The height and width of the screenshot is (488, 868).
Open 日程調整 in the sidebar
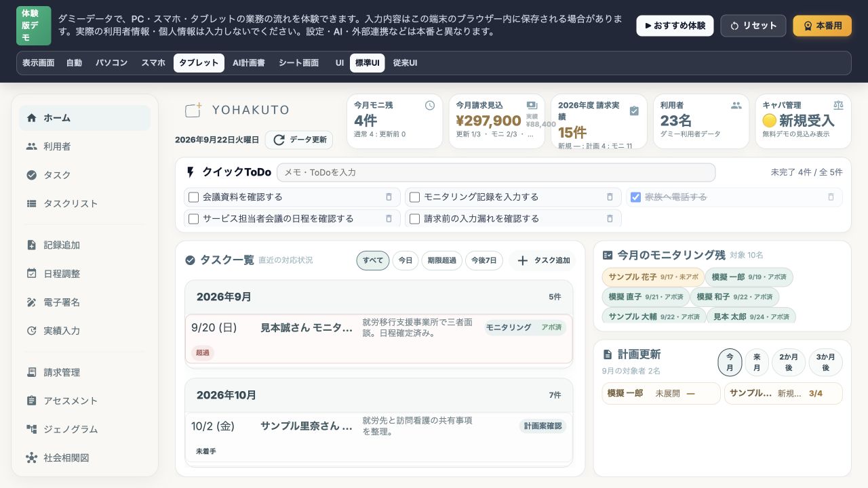tap(85, 273)
